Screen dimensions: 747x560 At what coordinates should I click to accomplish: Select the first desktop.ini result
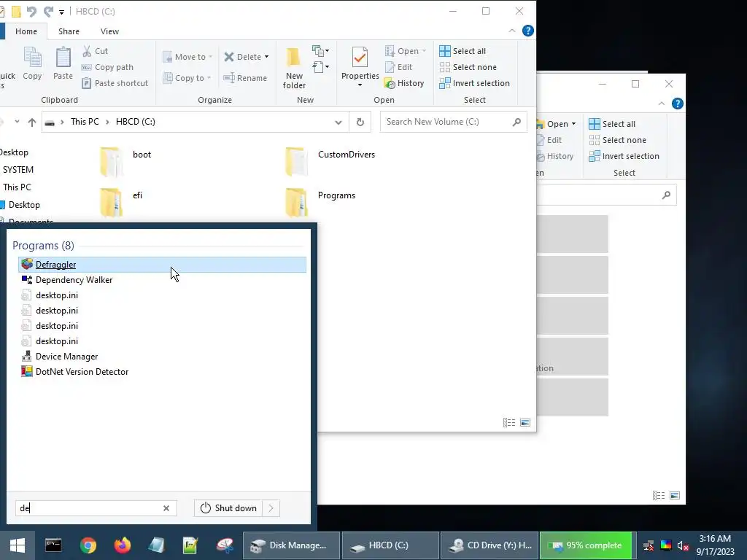(162, 295)
